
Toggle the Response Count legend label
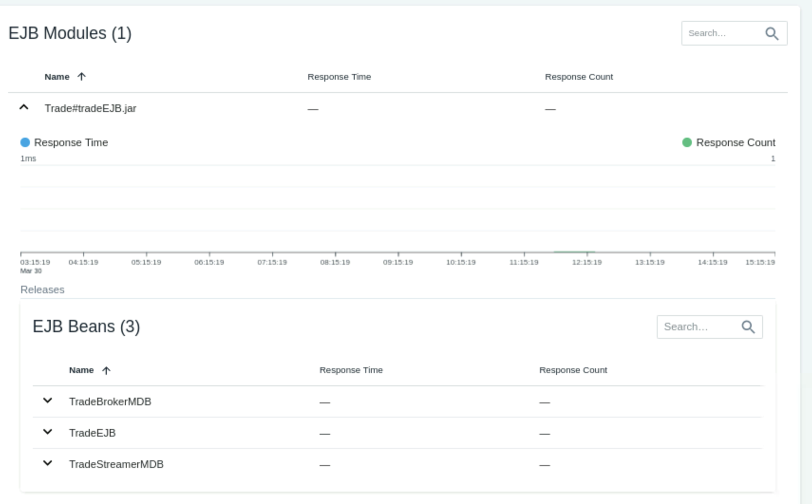[x=736, y=142]
